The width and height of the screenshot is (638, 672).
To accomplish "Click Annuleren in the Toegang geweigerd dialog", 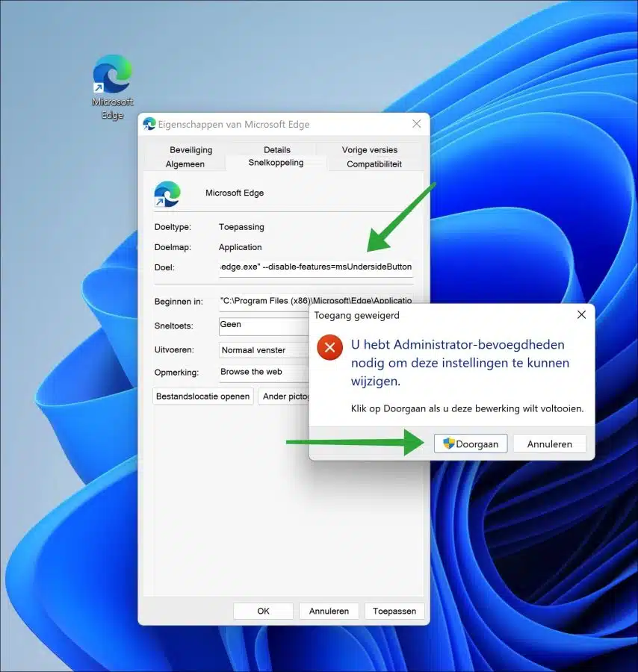I will (549, 444).
